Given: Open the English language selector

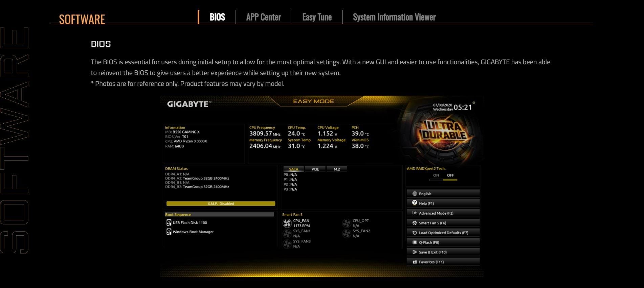Looking at the screenshot, I should (x=443, y=194).
